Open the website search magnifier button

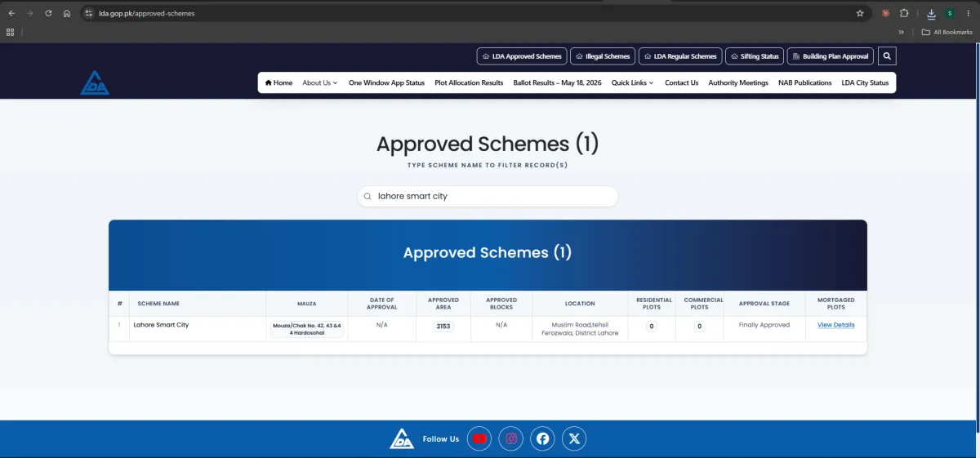888,56
